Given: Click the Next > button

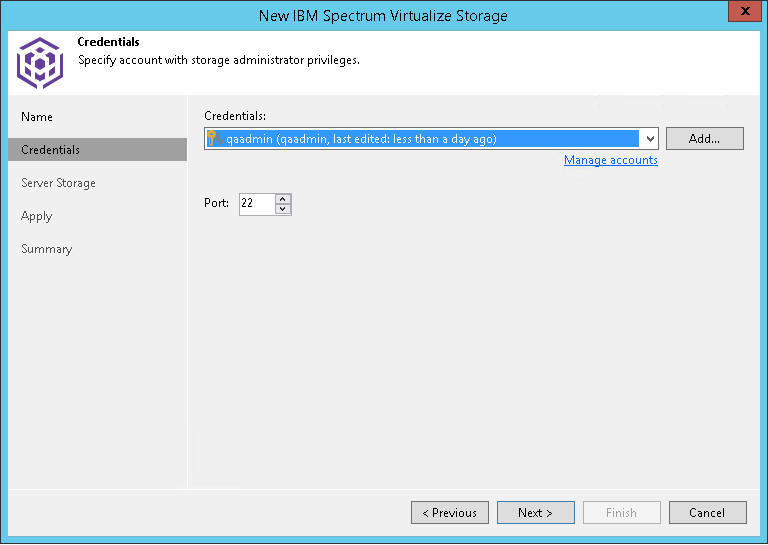Looking at the screenshot, I should (536, 513).
